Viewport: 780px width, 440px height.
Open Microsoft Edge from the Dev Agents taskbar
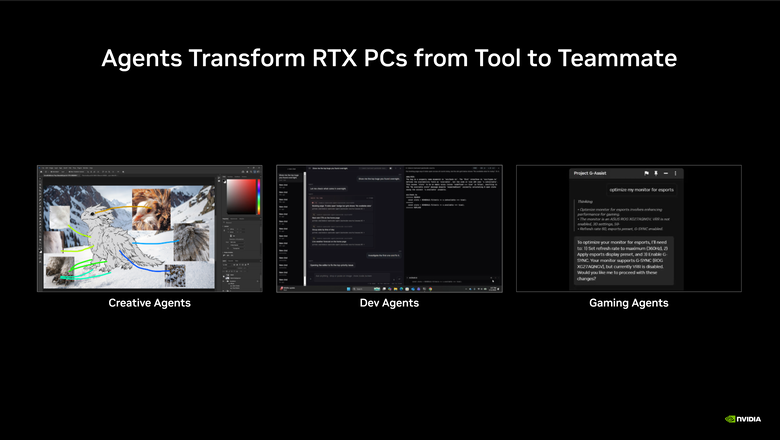pyautogui.click(x=401, y=289)
